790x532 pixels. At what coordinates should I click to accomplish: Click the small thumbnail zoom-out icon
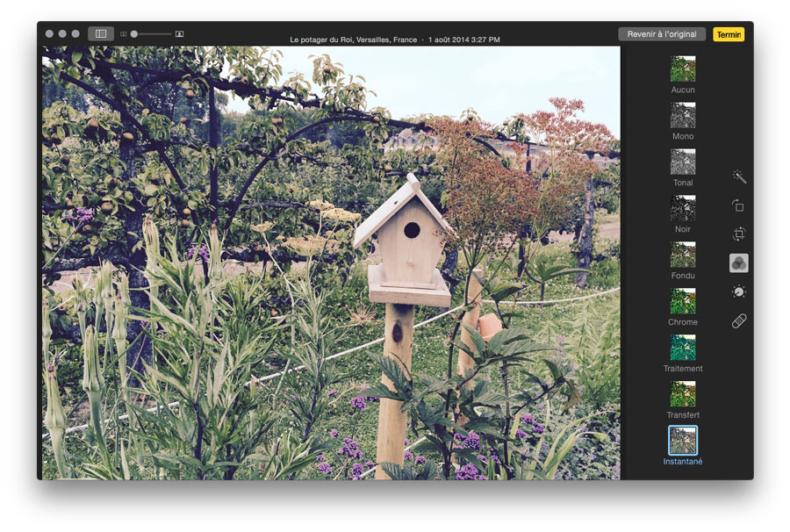pyautogui.click(x=124, y=34)
